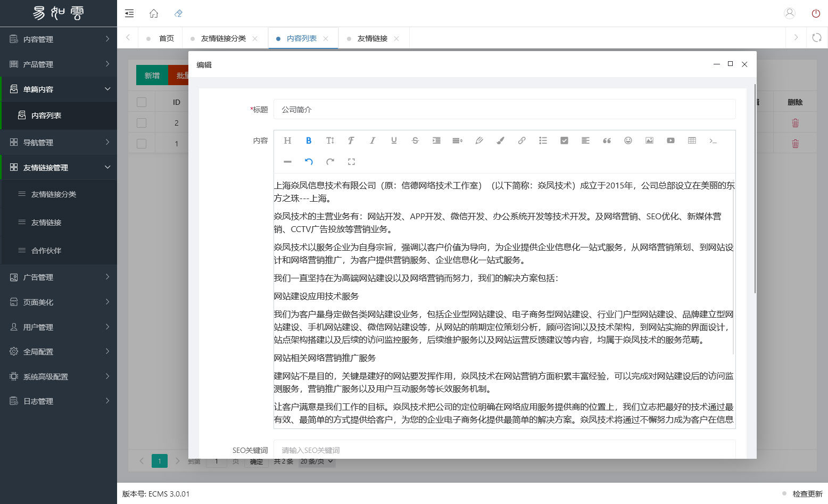Toggle italic formatting
Screen dimensions: 828x504
tap(372, 141)
